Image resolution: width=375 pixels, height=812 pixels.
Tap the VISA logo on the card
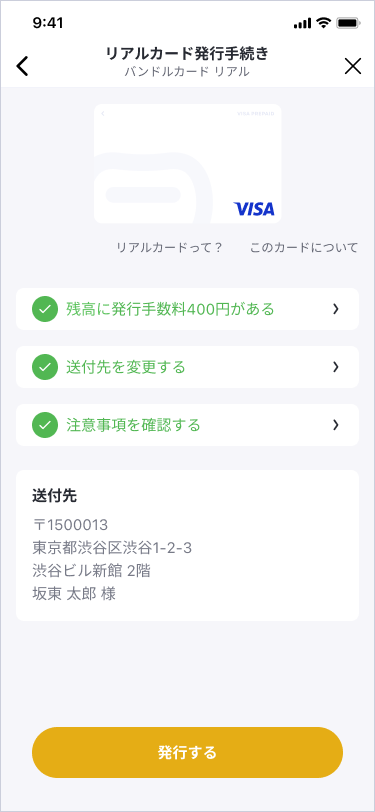tap(254, 209)
